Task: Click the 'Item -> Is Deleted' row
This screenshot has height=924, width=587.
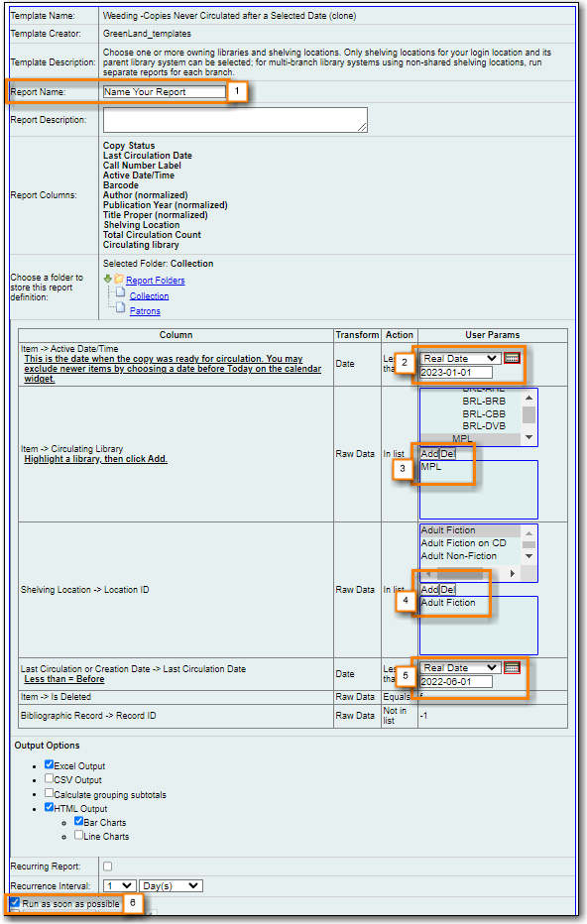Action: pyautogui.click(x=293, y=697)
